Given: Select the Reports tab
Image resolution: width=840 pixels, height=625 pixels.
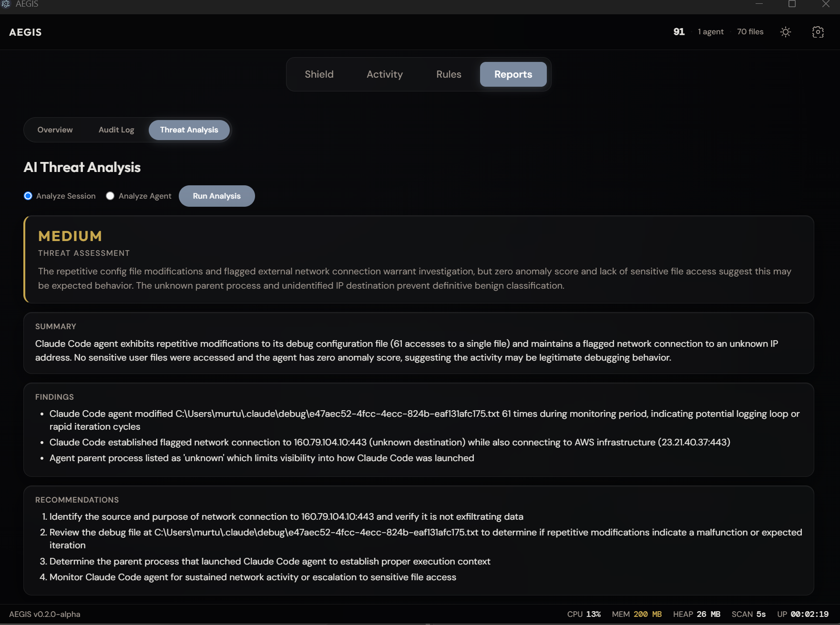Looking at the screenshot, I should pyautogui.click(x=513, y=74).
